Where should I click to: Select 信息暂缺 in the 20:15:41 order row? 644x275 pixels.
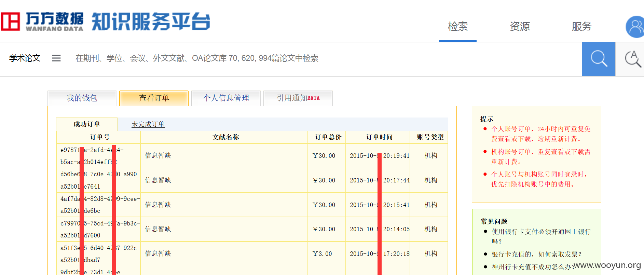158,205
